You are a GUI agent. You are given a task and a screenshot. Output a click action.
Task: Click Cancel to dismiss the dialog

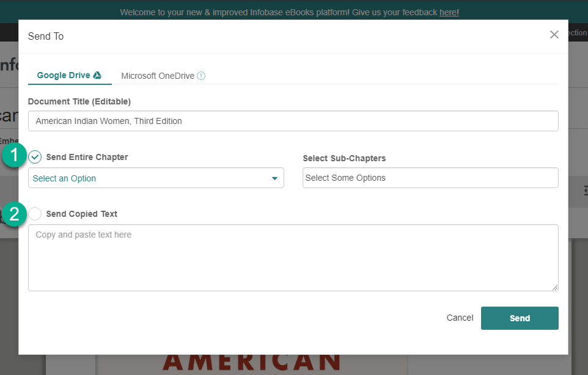pos(460,318)
